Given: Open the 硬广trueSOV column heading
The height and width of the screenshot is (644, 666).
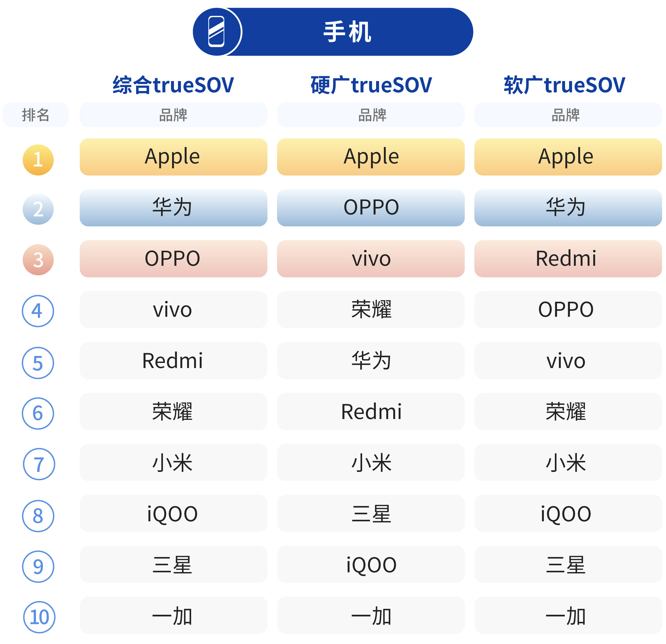Looking at the screenshot, I should pos(371,85).
